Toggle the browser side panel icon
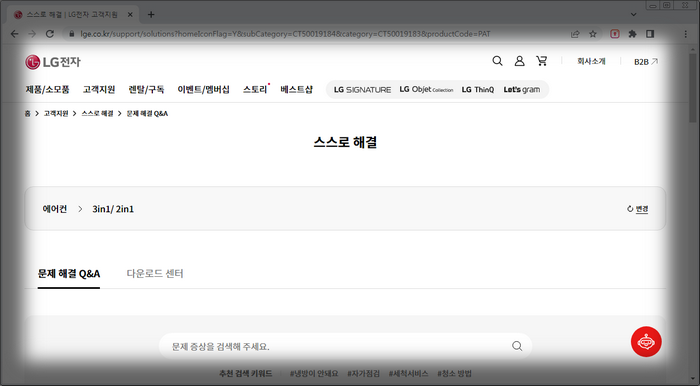 click(650, 34)
